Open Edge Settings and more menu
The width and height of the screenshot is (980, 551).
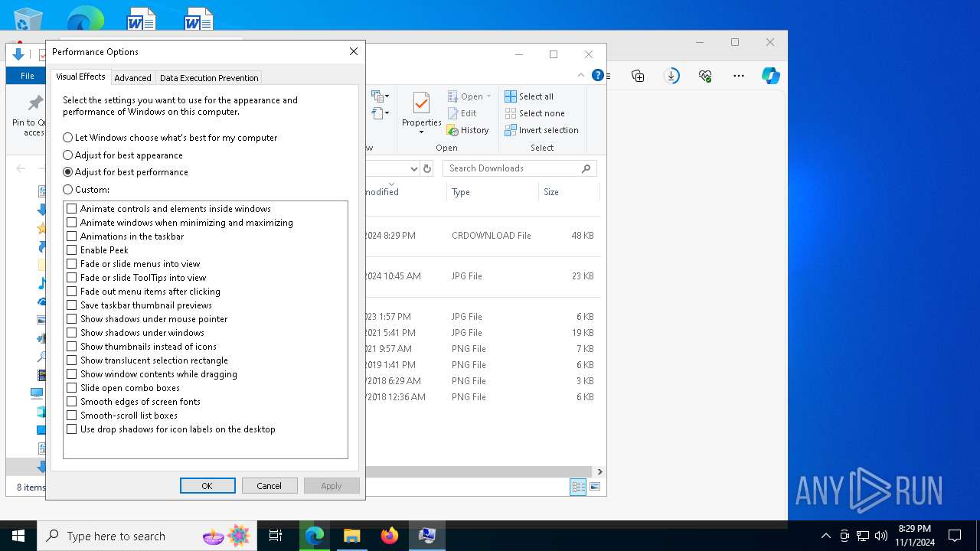pos(739,76)
